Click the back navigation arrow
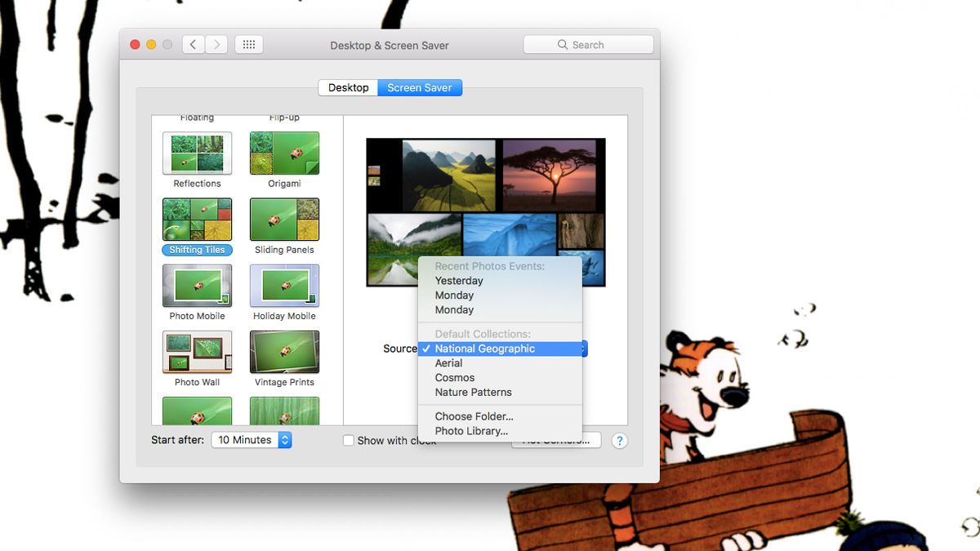The height and width of the screenshot is (551, 980). pos(194,45)
